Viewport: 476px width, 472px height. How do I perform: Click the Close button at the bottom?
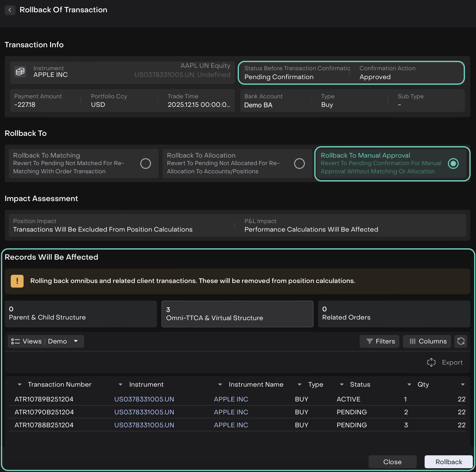click(392, 462)
